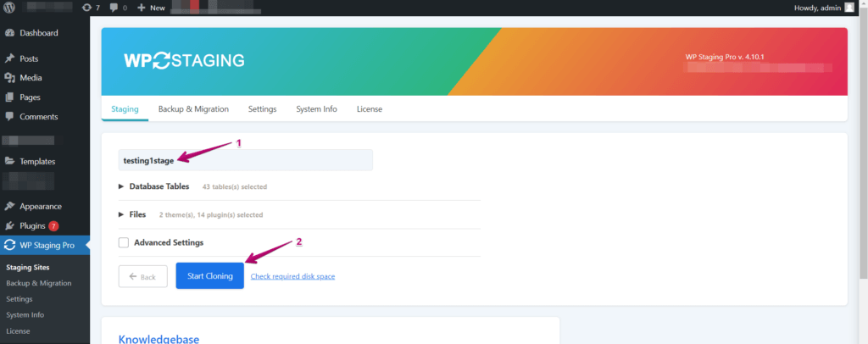Viewport: 868px width, 344px height.
Task: Open comments bubble in admin bar
Action: 118,8
